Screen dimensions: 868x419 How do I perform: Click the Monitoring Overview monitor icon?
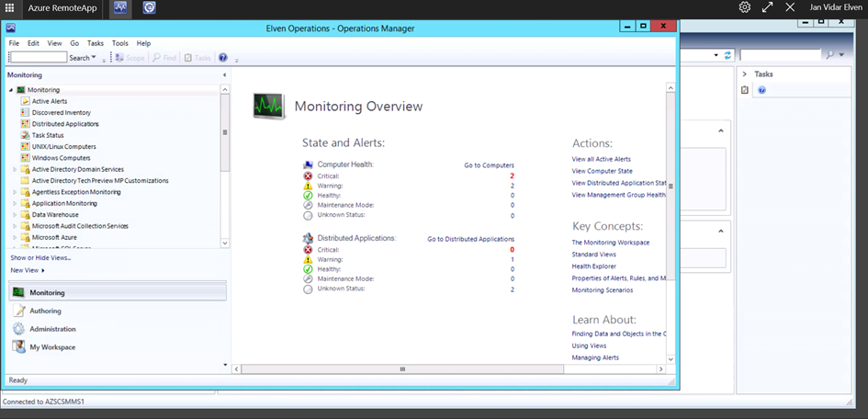[x=269, y=107]
